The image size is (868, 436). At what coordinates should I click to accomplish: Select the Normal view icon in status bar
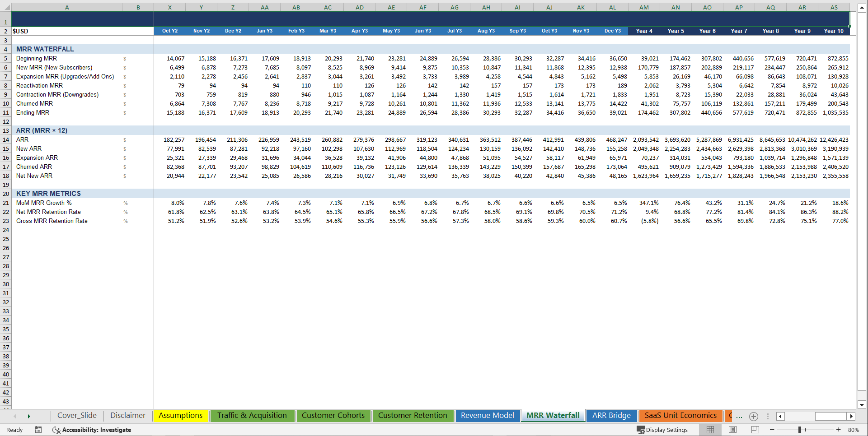coord(710,429)
